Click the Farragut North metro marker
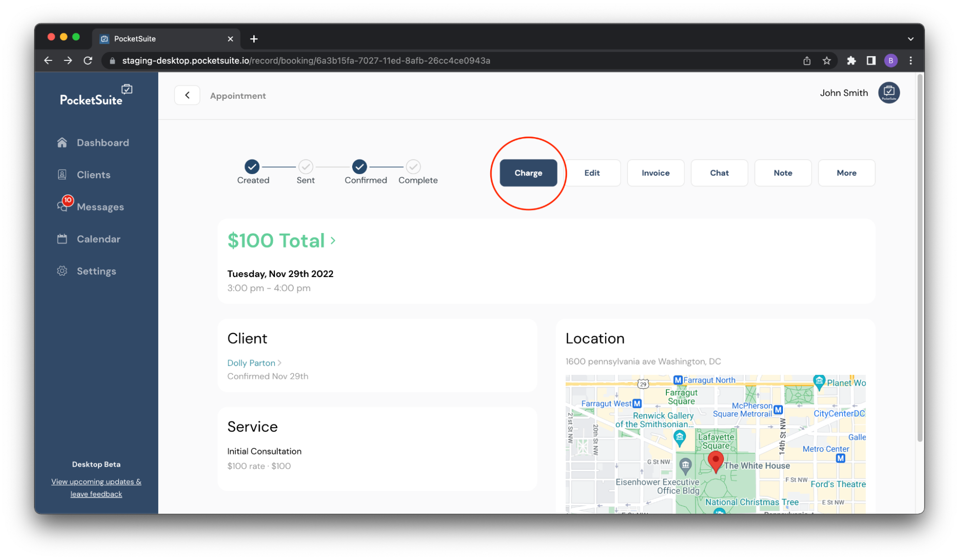Viewport: 959px width, 560px height. pyautogui.click(x=677, y=380)
